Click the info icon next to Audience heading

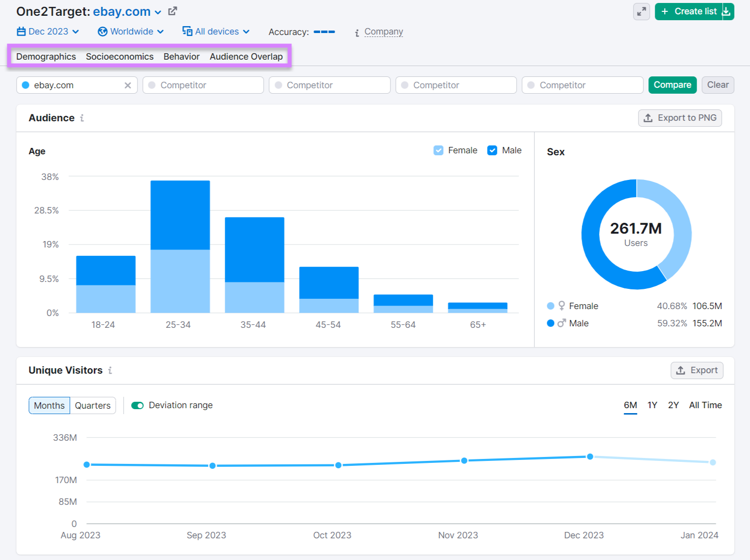coord(82,118)
